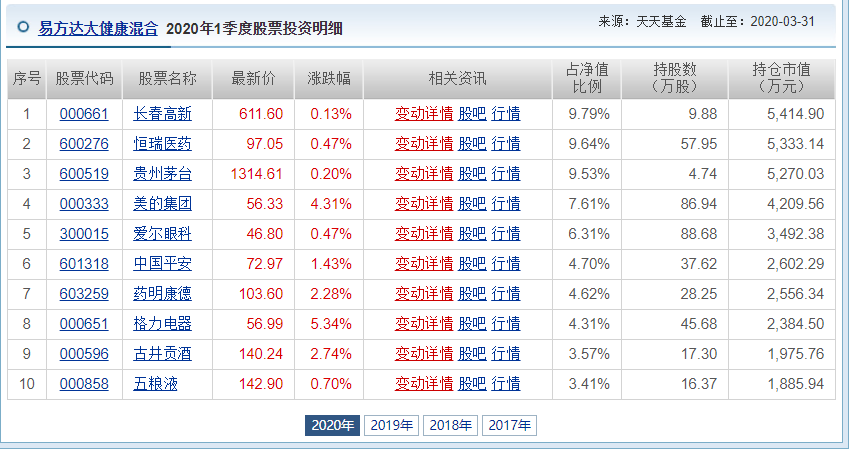Image resolution: width=853 pixels, height=451 pixels.
Task: Open 股吧 for 贵州茅台
Action: point(472,174)
